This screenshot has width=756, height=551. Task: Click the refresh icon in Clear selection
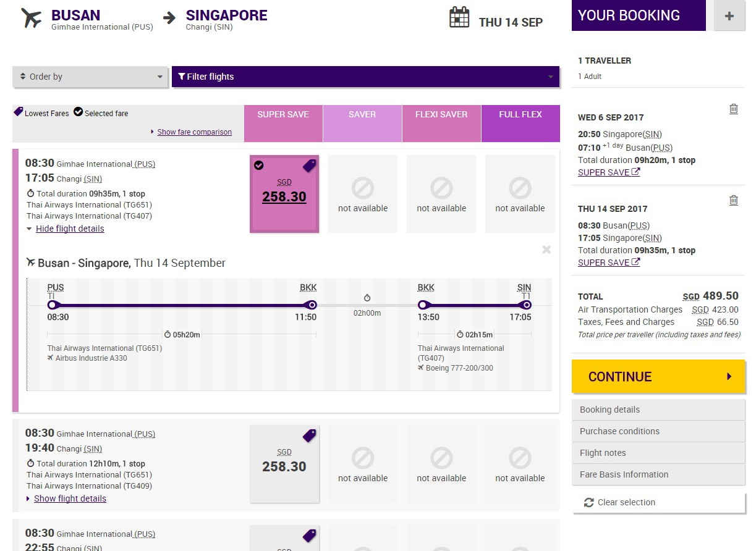coord(588,503)
